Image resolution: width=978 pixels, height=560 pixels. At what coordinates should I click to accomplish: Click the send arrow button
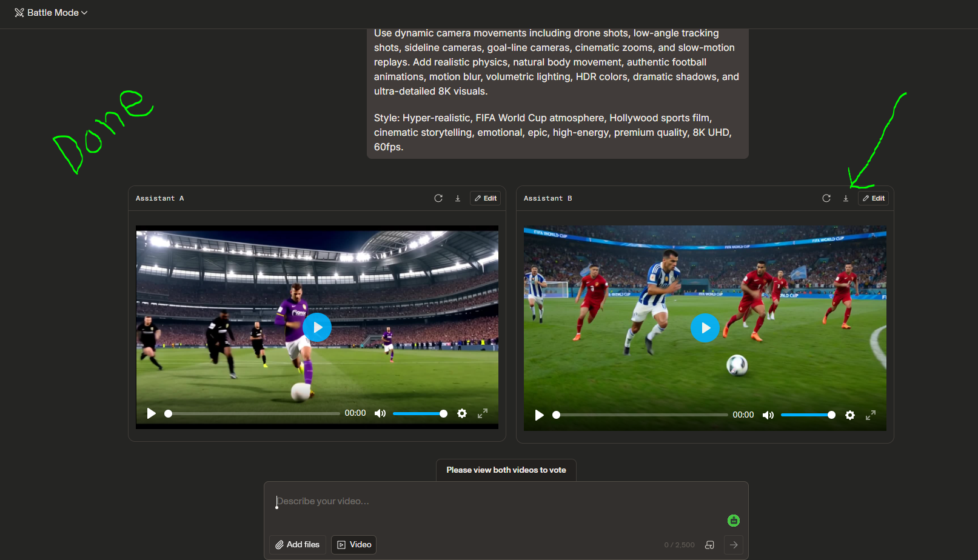click(734, 545)
